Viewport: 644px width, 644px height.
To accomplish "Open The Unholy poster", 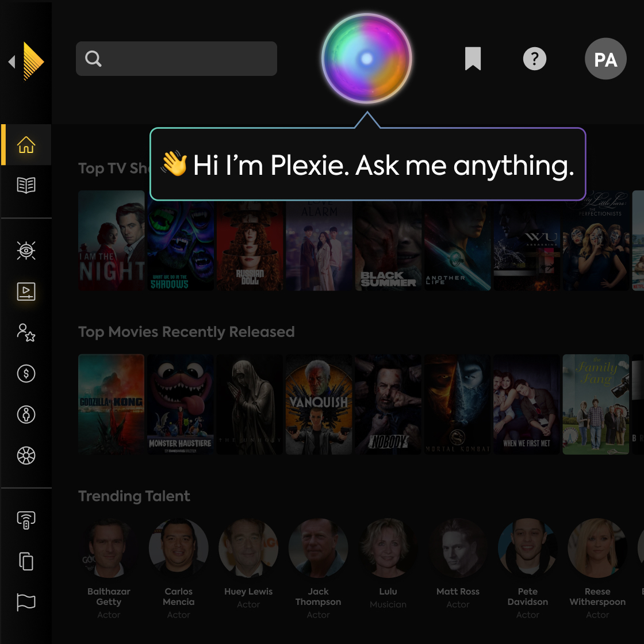I will [250, 404].
